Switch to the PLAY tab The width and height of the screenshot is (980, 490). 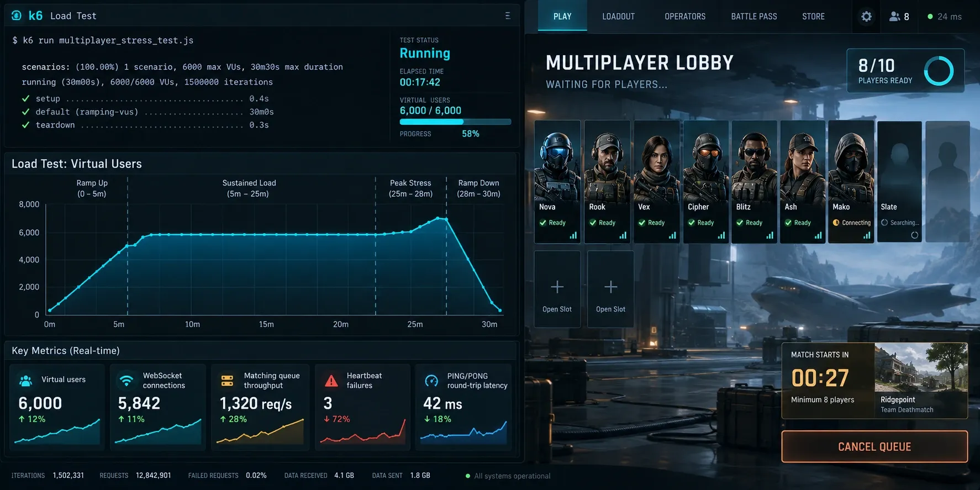562,17
